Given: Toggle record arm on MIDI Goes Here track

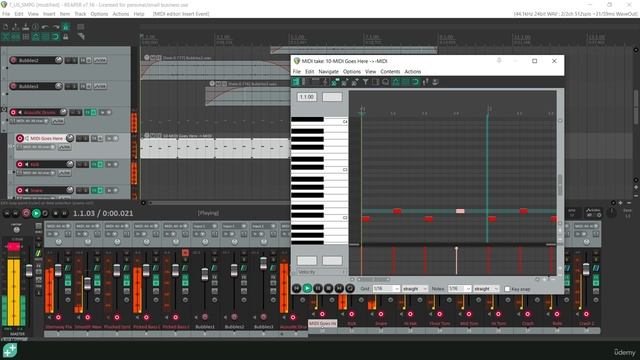Looking at the screenshot, I should [20, 138].
